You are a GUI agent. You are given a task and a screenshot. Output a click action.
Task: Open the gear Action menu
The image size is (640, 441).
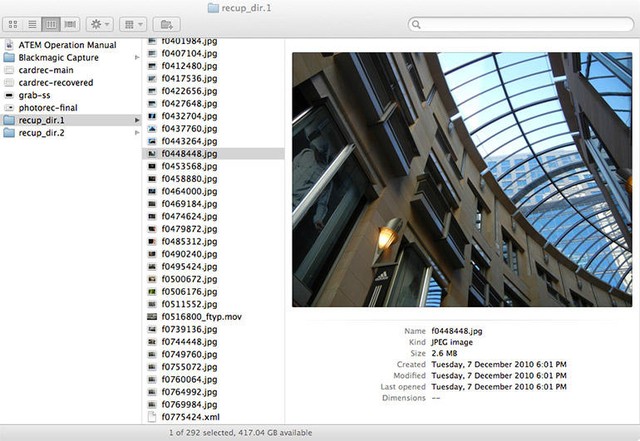pyautogui.click(x=100, y=24)
